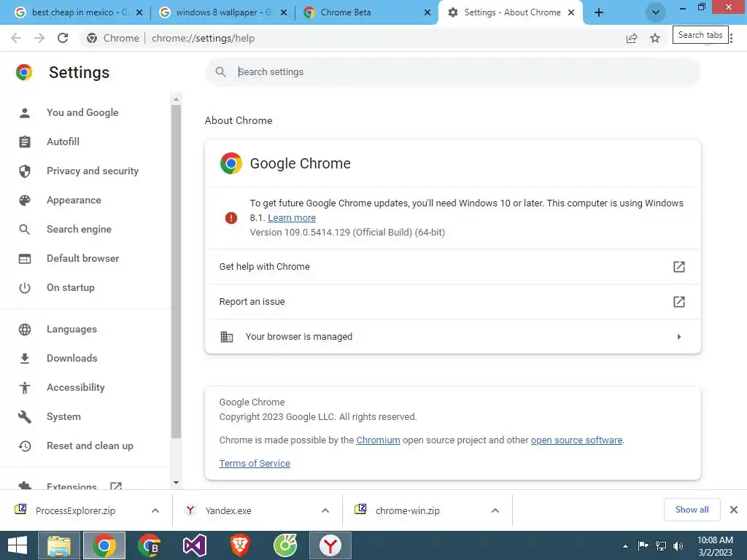The height and width of the screenshot is (560, 747).
Task: Click the person icon for You and Google
Action: click(25, 113)
